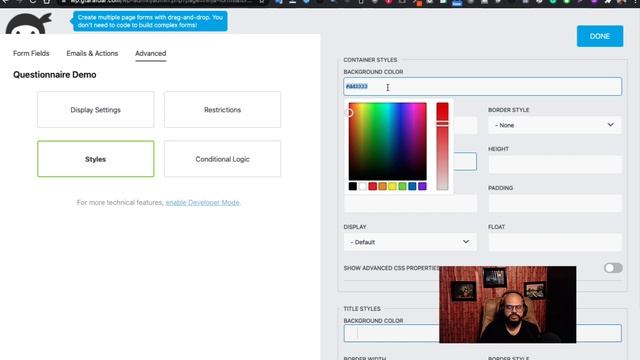Focus the Title Styles background color field
Image resolution: width=640 pixels, height=360 pixels.
pos(482,333)
